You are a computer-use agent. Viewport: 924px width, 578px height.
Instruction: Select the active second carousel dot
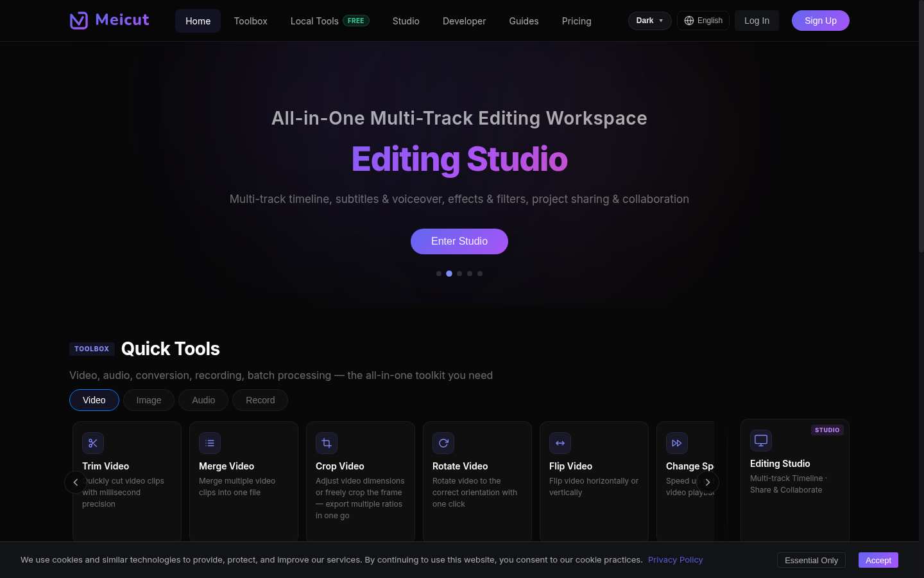click(x=449, y=274)
